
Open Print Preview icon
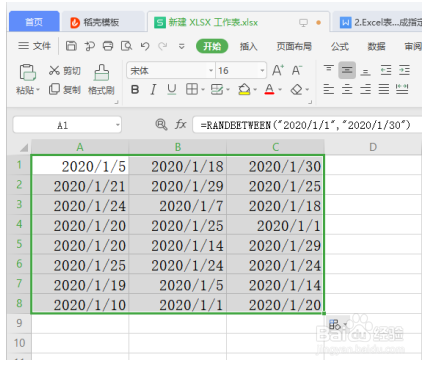point(126,46)
